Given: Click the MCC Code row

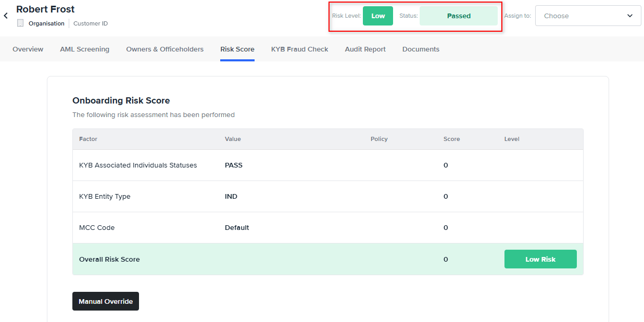Looking at the screenshot, I should pyautogui.click(x=97, y=228).
